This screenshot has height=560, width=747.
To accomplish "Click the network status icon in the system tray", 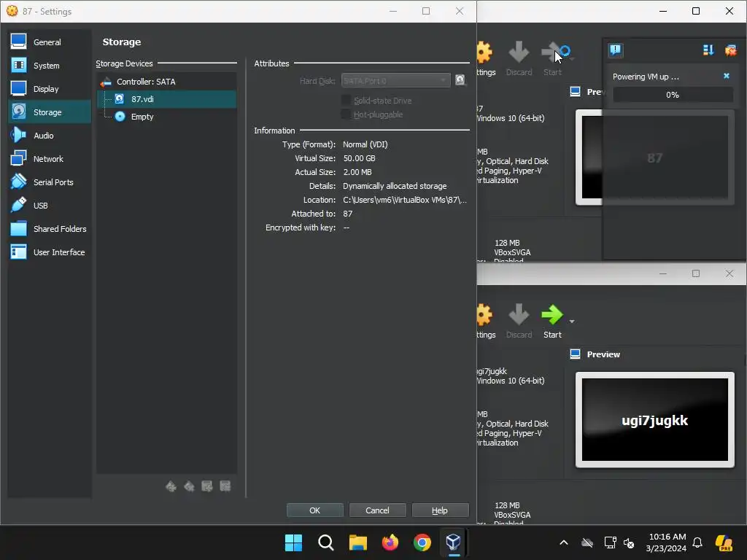I will pyautogui.click(x=610, y=542).
